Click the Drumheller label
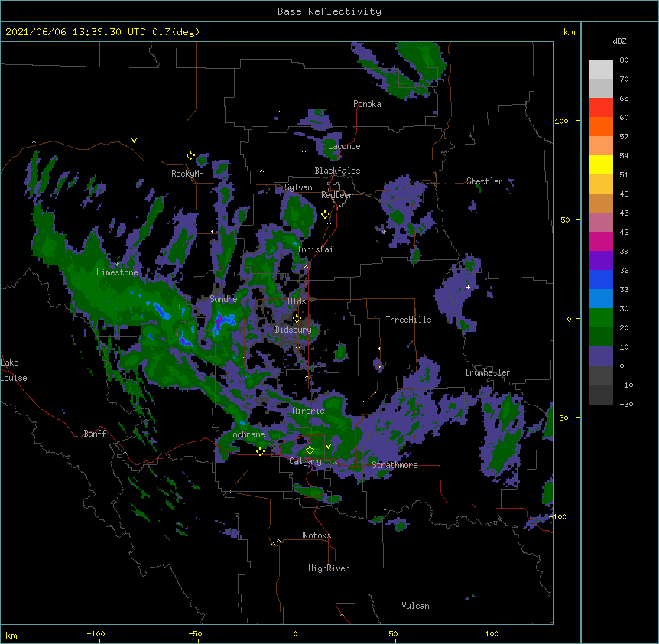Viewport: 659px width, 644px height. [x=488, y=372]
